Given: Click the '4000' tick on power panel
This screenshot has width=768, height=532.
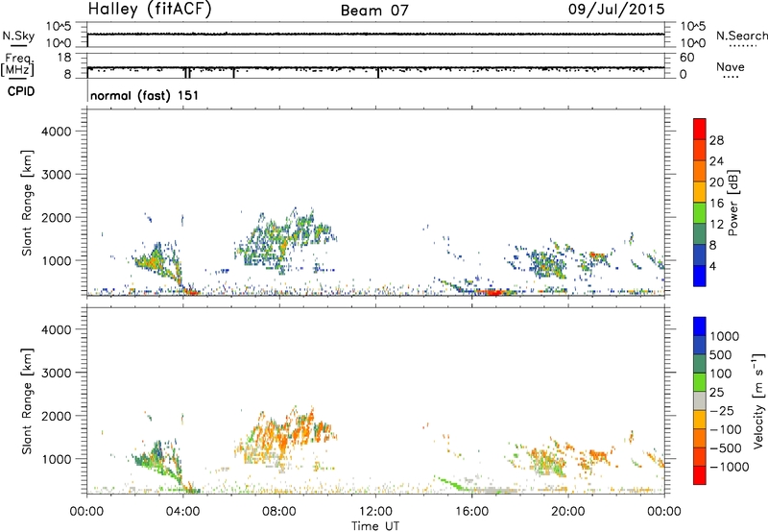Looking at the screenshot, I should 56,132.
